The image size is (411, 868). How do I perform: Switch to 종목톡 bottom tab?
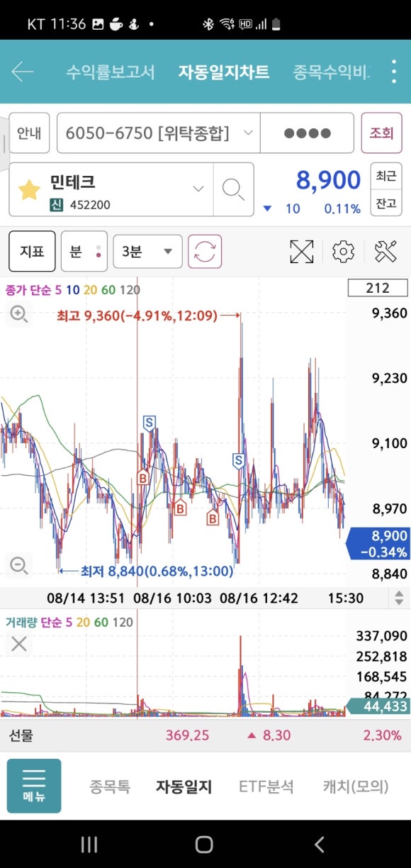point(110,786)
